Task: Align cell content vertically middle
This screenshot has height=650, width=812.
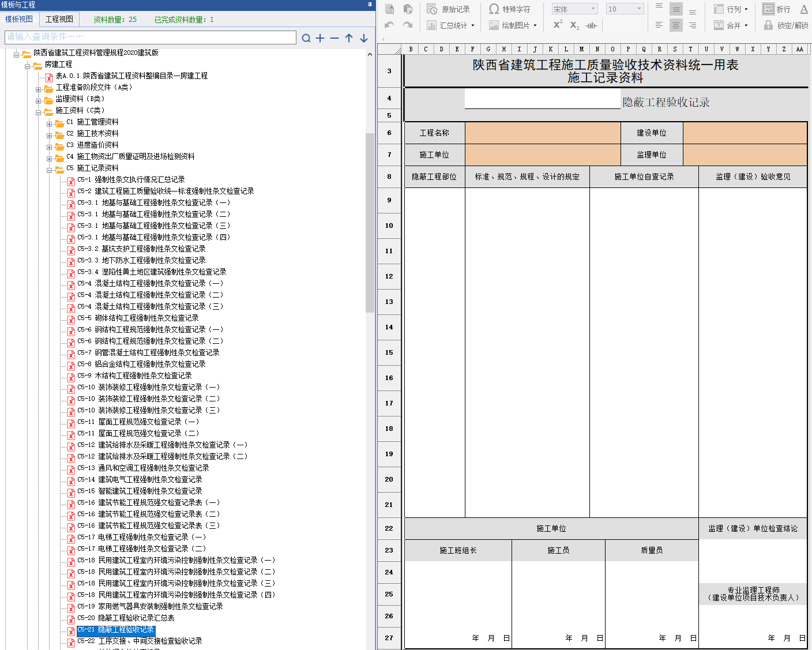Action: click(676, 9)
